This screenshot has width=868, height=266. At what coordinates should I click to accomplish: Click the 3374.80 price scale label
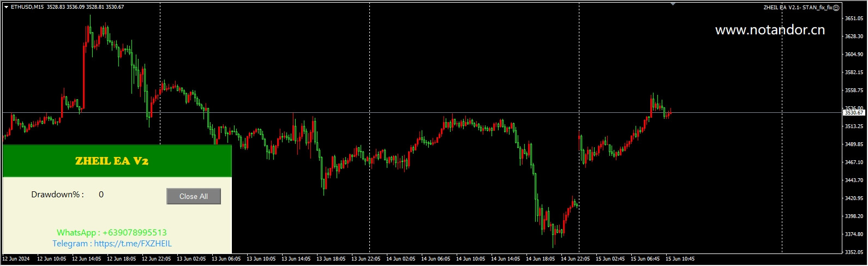854,234
